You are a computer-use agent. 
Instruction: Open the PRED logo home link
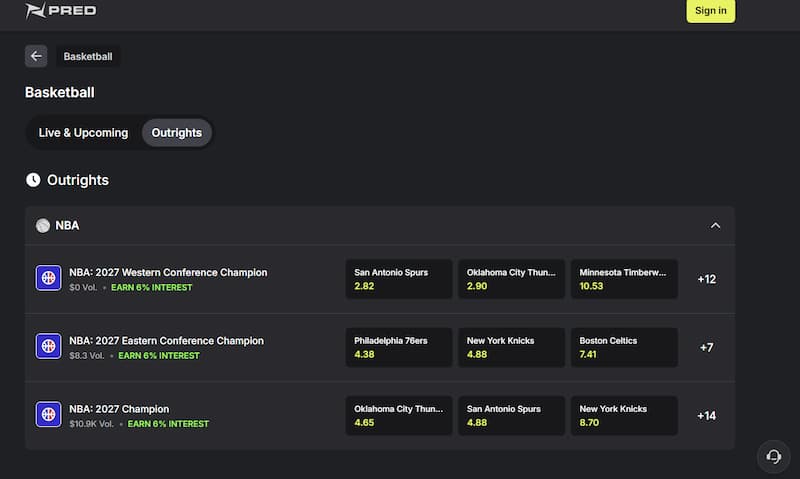(61, 10)
